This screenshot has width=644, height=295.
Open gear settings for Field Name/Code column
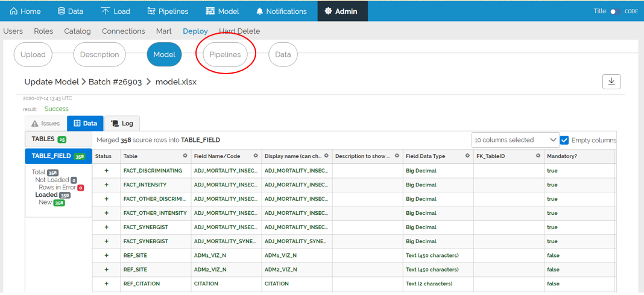(x=256, y=156)
